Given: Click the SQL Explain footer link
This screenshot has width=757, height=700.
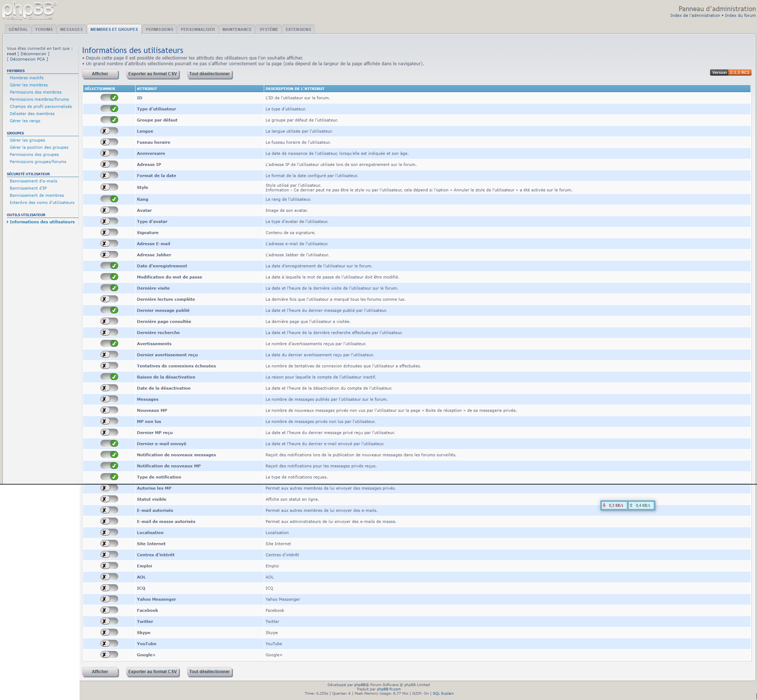Looking at the screenshot, I should [x=443, y=694].
